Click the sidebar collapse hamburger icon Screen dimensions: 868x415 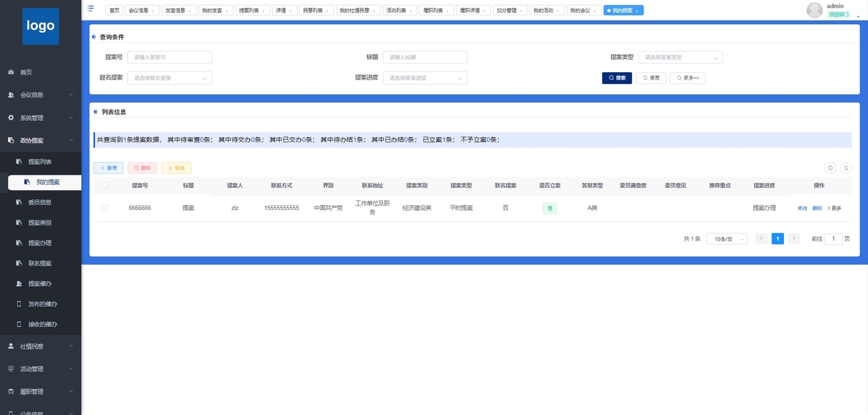click(x=90, y=8)
